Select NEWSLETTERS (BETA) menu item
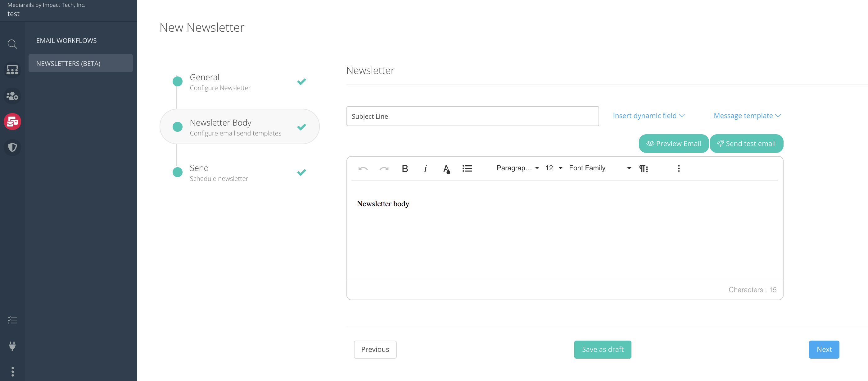This screenshot has width=868, height=381. click(x=80, y=63)
